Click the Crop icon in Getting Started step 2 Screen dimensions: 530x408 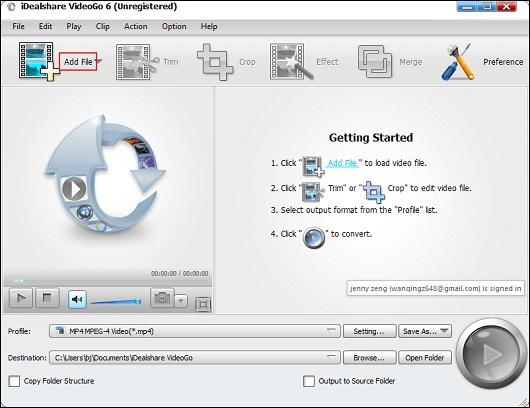tap(374, 192)
